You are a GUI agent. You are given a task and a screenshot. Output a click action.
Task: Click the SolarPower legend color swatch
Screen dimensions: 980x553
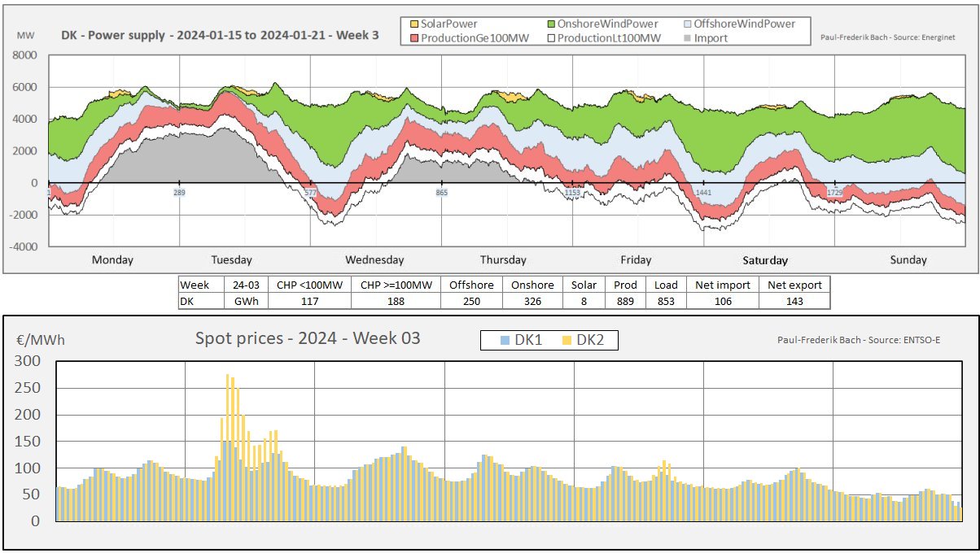coord(414,24)
